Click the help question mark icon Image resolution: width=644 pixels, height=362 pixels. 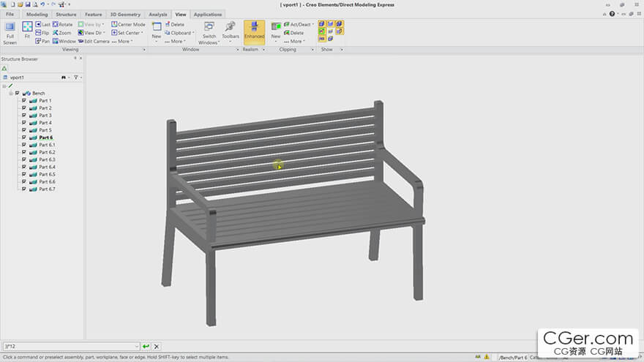point(612,14)
